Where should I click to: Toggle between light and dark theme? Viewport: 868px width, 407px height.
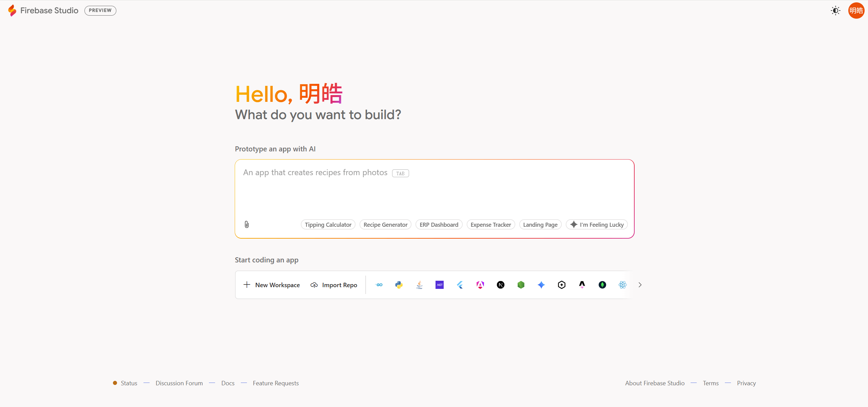coord(835,11)
